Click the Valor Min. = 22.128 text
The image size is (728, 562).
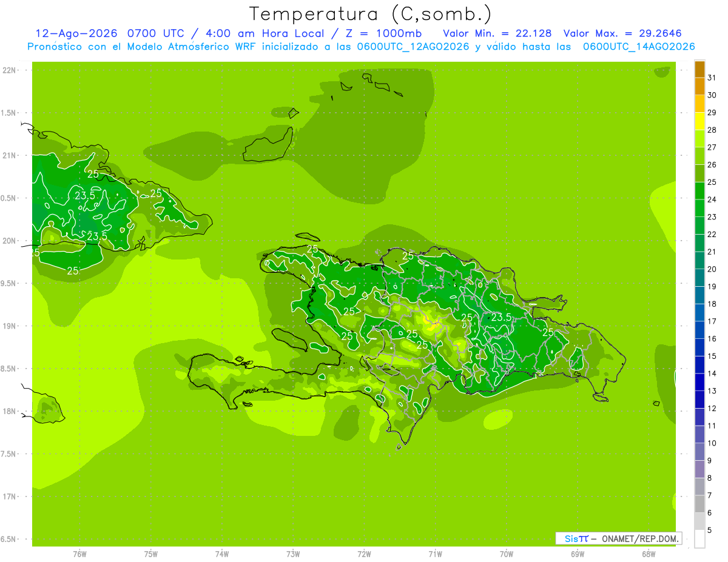click(497, 33)
